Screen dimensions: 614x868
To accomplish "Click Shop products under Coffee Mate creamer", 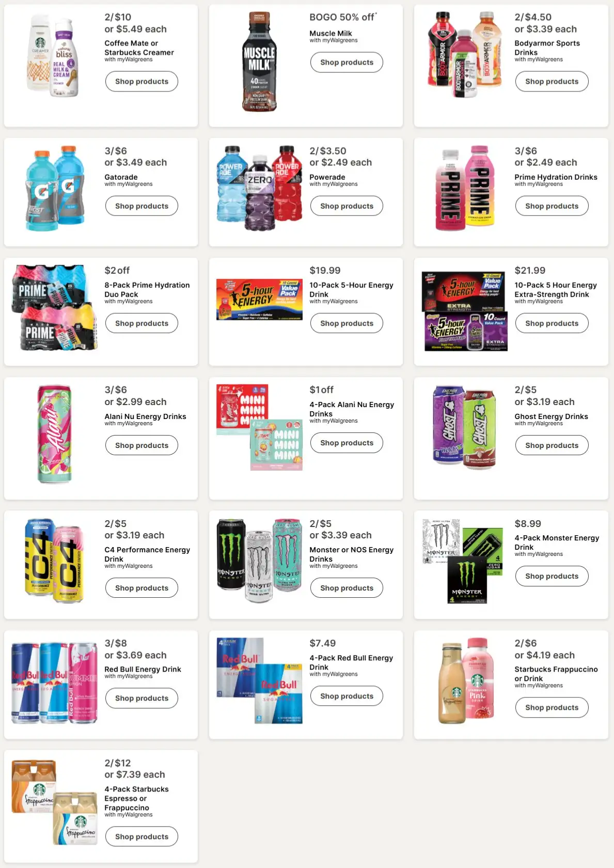I will tap(141, 82).
